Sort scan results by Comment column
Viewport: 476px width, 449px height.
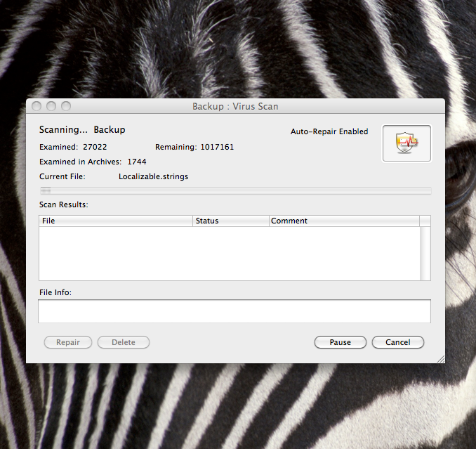[344, 221]
